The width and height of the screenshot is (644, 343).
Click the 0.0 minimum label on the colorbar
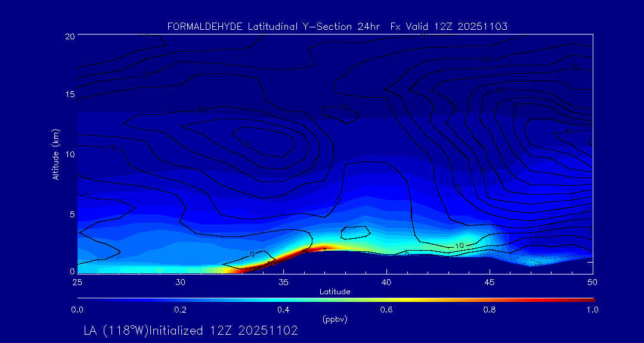(x=78, y=310)
